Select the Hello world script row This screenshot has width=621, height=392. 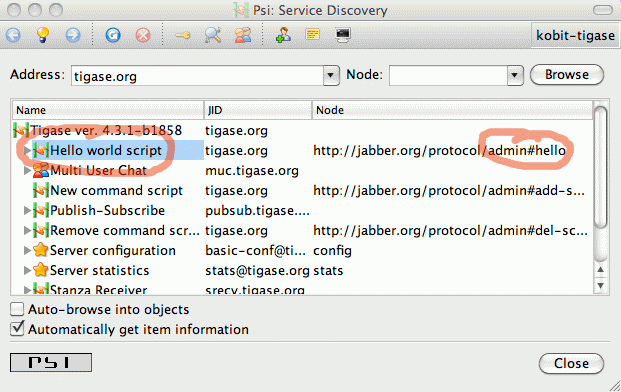click(303, 150)
